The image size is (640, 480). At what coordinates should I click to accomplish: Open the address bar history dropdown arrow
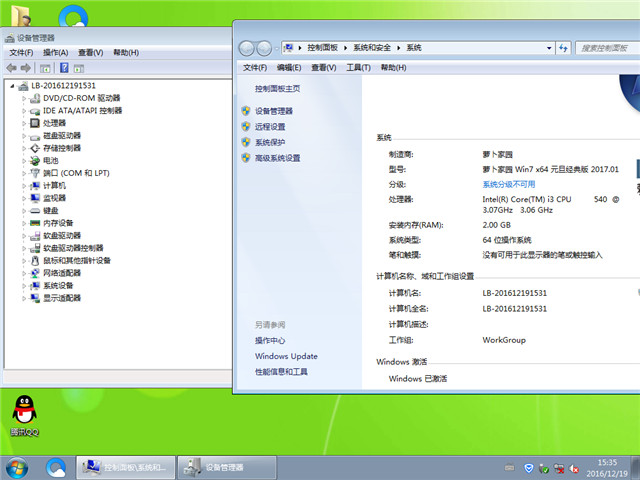click(549, 48)
